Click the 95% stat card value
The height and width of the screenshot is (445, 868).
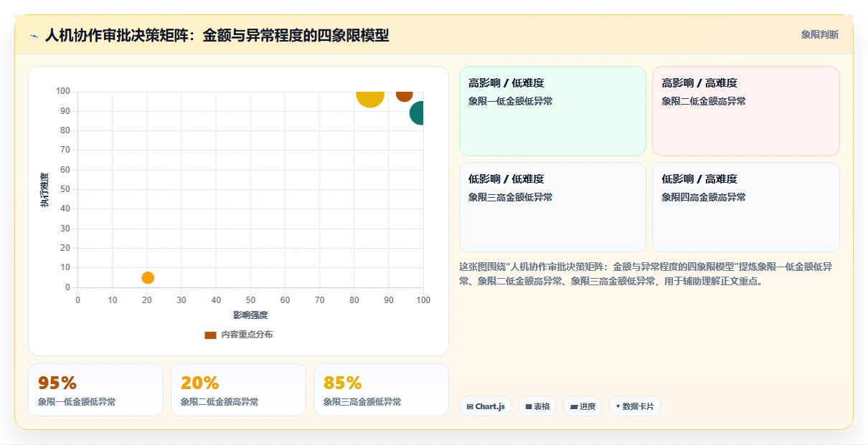[57, 383]
